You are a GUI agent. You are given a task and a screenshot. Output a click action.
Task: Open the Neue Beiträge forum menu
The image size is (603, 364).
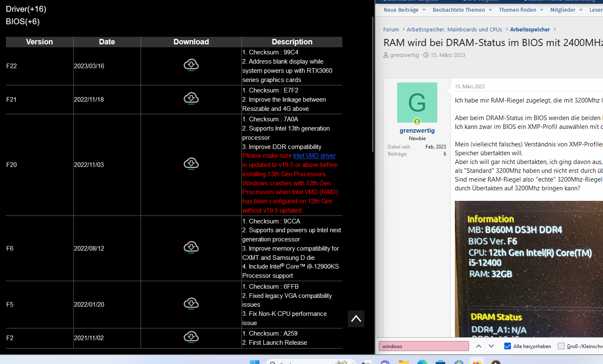pos(401,10)
